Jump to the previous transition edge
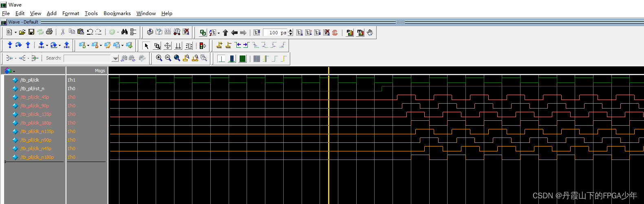 pyautogui.click(x=238, y=45)
